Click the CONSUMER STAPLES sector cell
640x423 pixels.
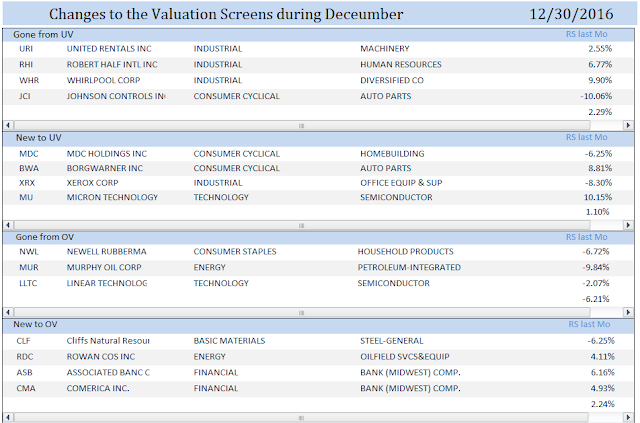tap(235, 252)
